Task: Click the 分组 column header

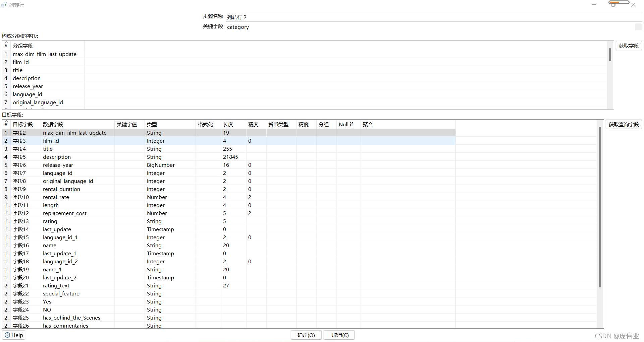Action: 326,124
